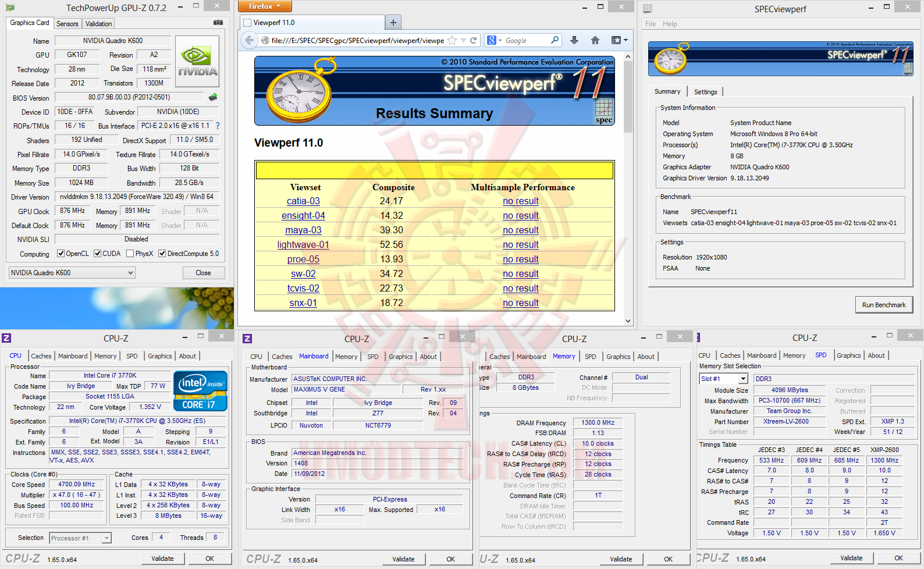Click the Bus Interface question mark icon
This screenshot has height=569, width=924.
coord(218,126)
